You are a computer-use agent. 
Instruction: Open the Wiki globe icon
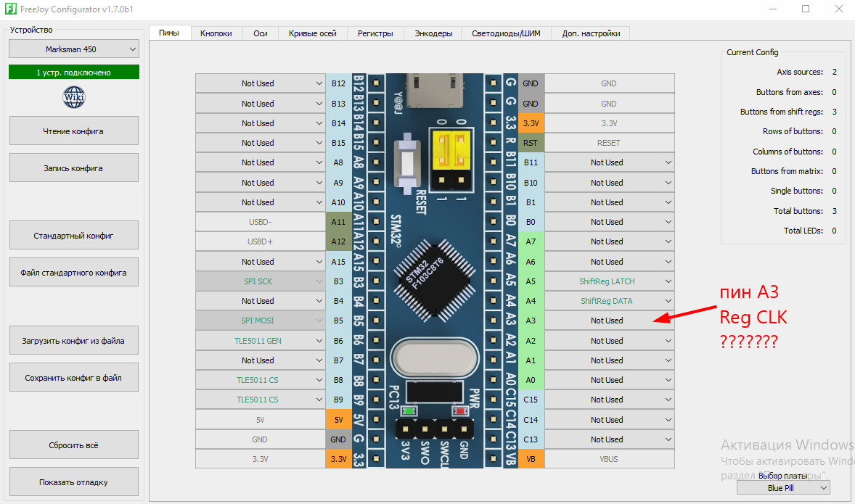pyautogui.click(x=74, y=97)
